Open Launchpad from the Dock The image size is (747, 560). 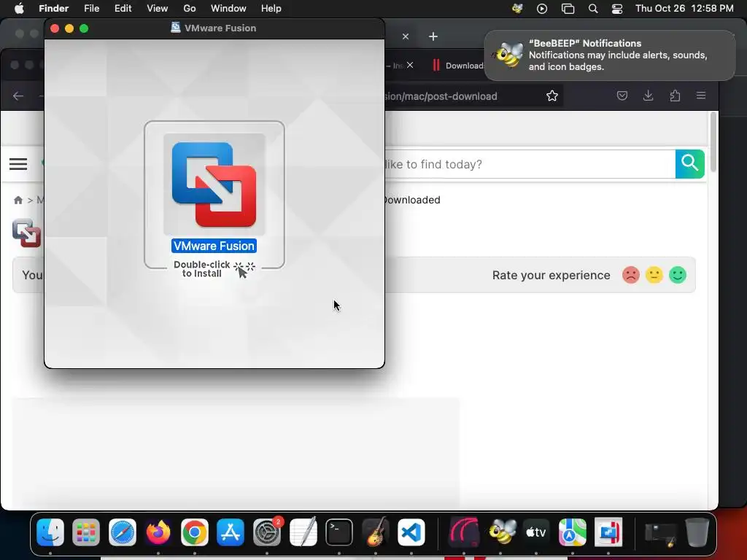click(86, 532)
